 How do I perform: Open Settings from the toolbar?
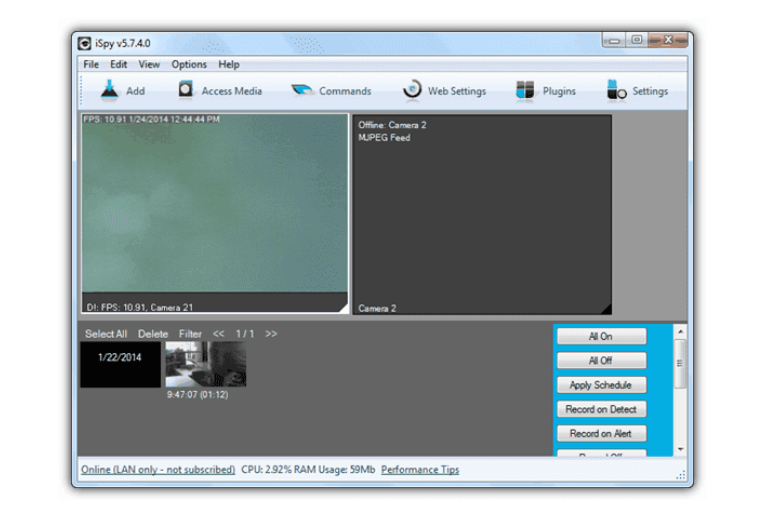coord(637,91)
